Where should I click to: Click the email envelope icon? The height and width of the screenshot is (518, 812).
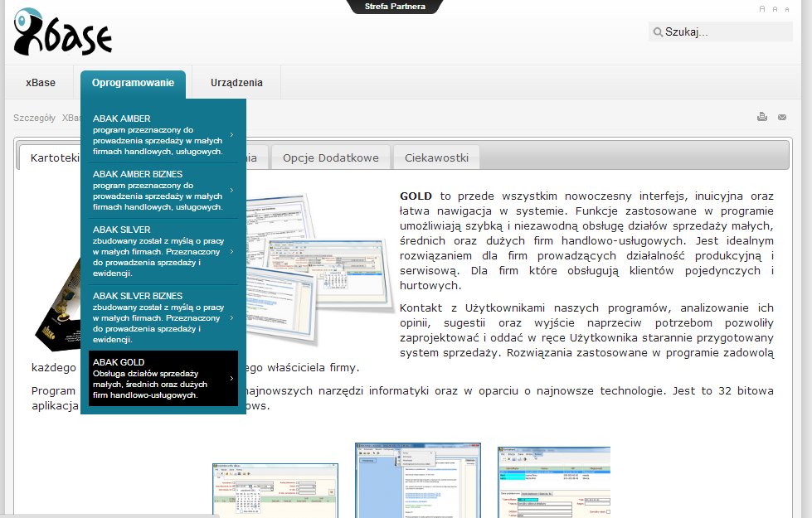coord(782,117)
